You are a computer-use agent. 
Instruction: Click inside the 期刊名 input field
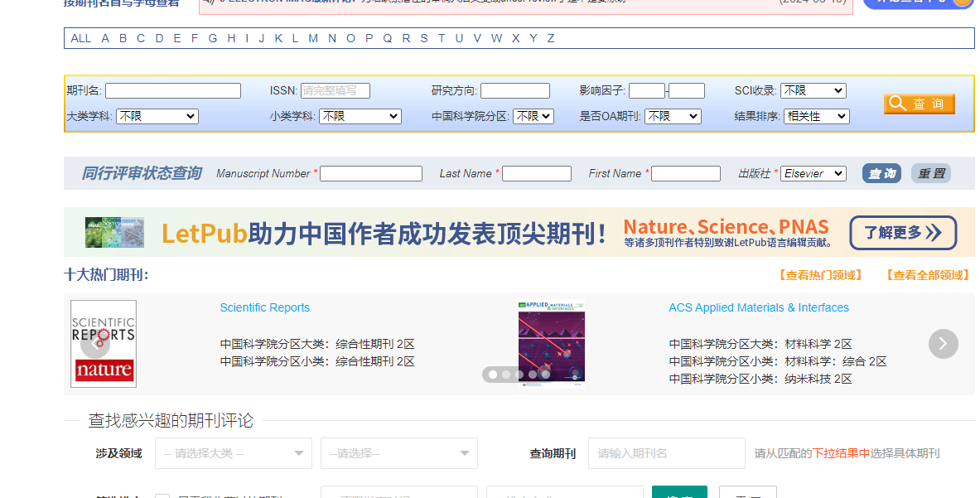pos(172,89)
